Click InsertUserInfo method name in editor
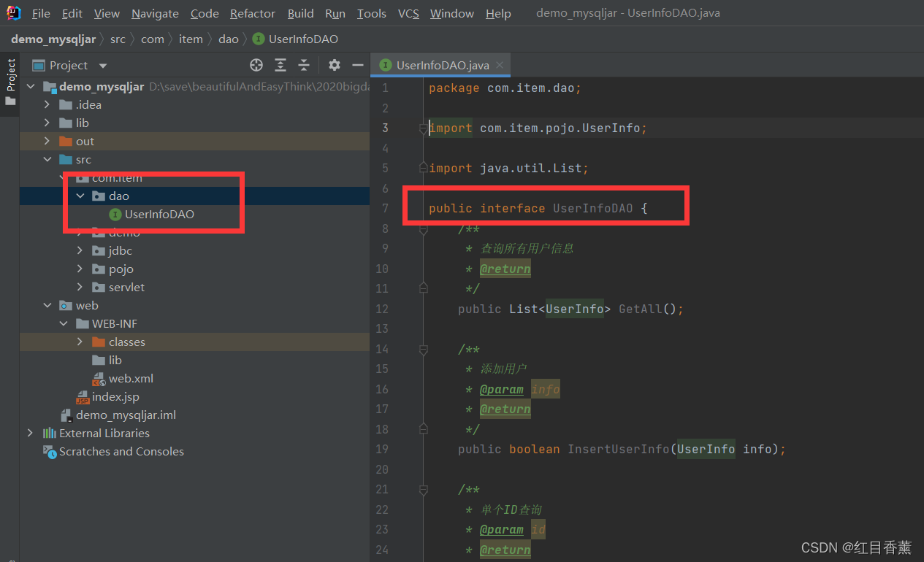This screenshot has height=562, width=924. click(618, 449)
